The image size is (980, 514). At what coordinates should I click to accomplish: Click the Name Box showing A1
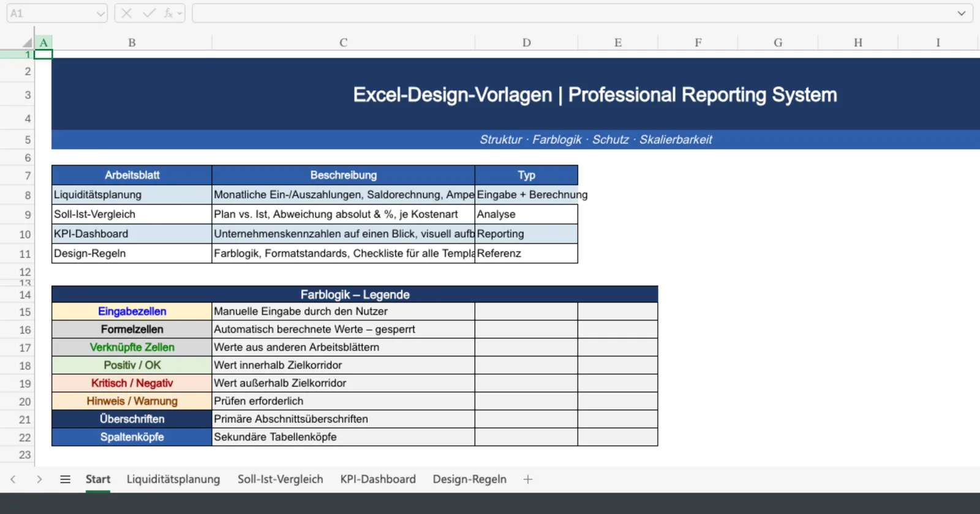pyautogui.click(x=57, y=13)
